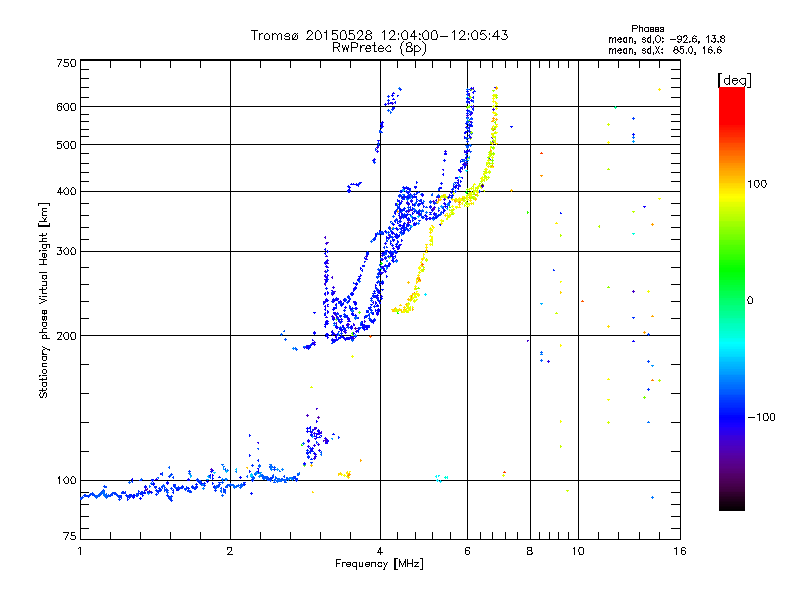The image size is (800, 600).
Task: Click the 'Stationary phase Virtual Height [km]' axis title
Action: (x=43, y=300)
